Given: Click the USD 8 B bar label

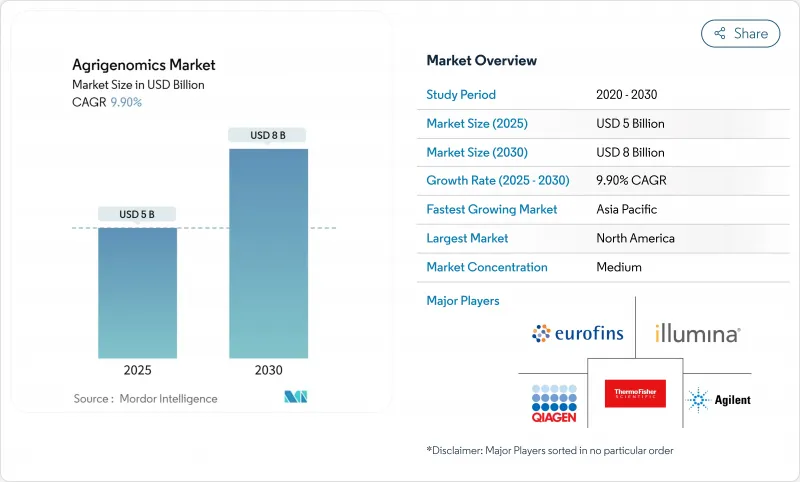Looking at the screenshot, I should click(268, 135).
